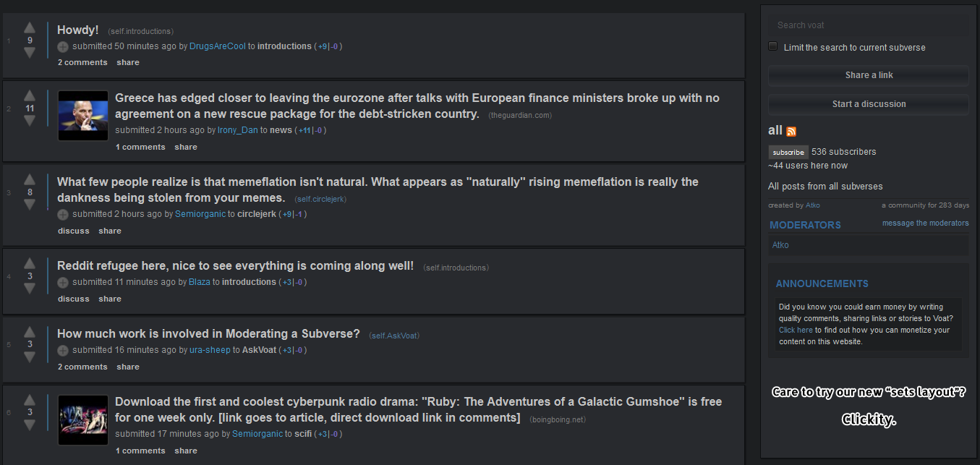Open the Greece post thumbnail image
The height and width of the screenshot is (465, 980).
83,115
